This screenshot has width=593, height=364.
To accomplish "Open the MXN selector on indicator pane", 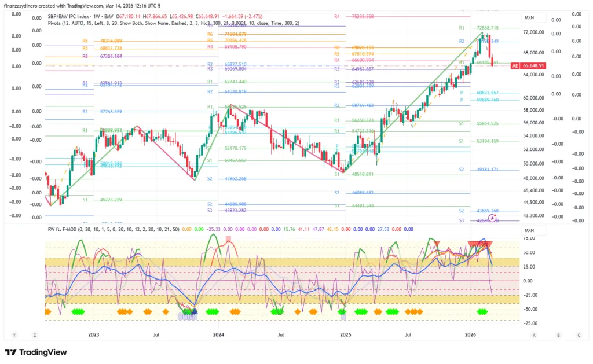I will pos(529,230).
